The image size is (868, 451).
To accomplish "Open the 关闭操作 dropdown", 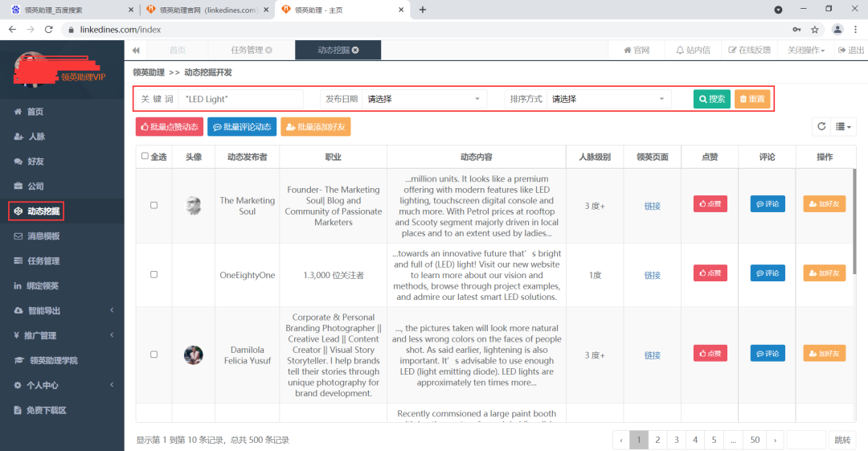I will click(x=806, y=50).
